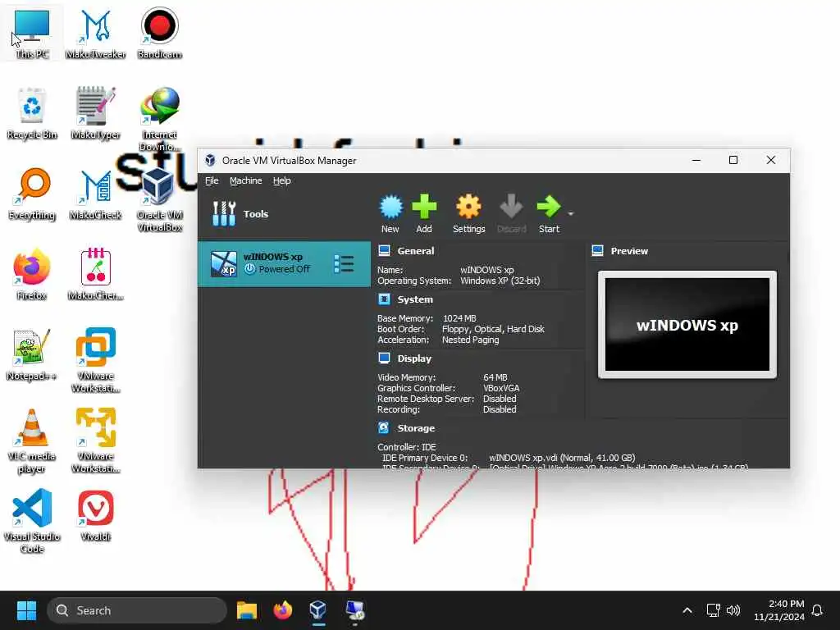Screen dimensions: 840x630
Task: Expand the Start button dropdown arrow
Action: (571, 214)
